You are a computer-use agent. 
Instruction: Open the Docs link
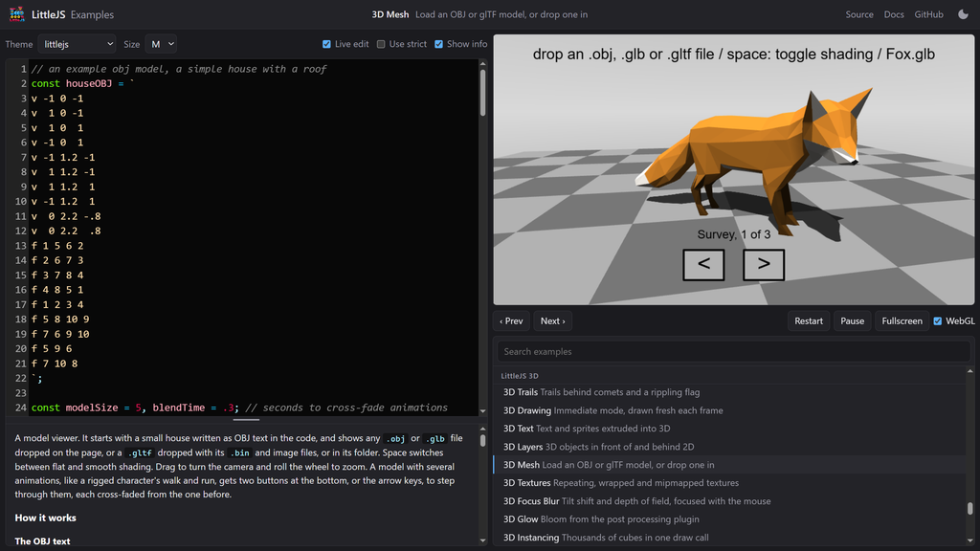[x=894, y=14]
